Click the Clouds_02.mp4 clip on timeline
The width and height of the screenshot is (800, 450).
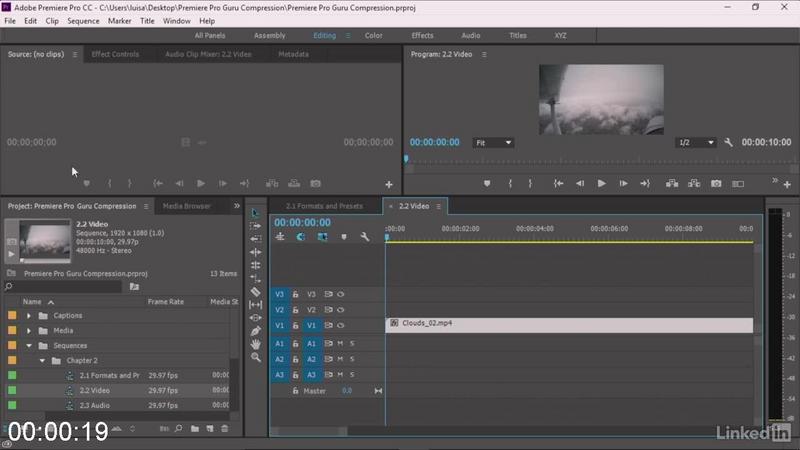click(569, 326)
